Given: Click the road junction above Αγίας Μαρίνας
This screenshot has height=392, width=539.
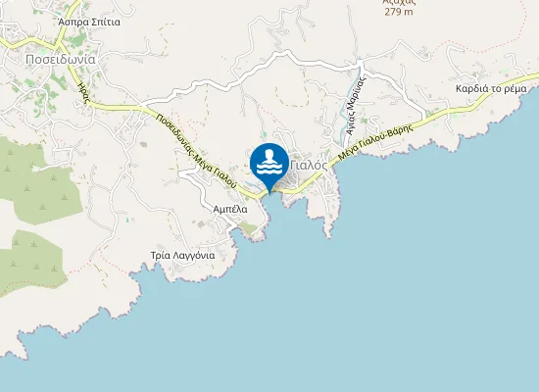Looking at the screenshot, I should point(360,64).
